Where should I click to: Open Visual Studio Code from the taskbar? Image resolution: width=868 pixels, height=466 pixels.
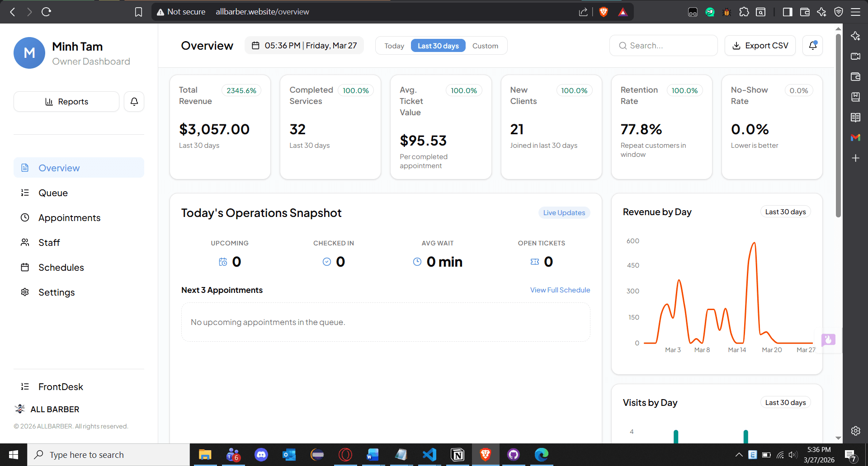pyautogui.click(x=429, y=454)
